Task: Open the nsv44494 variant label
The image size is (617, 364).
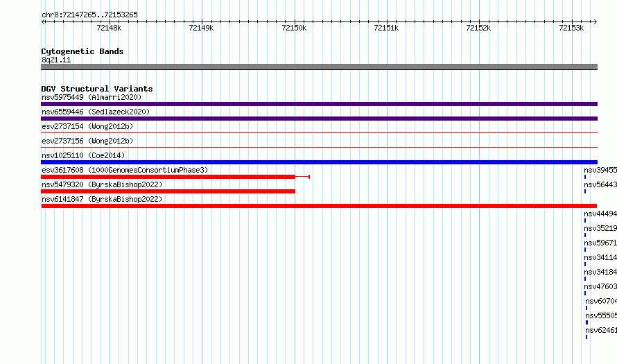Action: click(x=600, y=214)
